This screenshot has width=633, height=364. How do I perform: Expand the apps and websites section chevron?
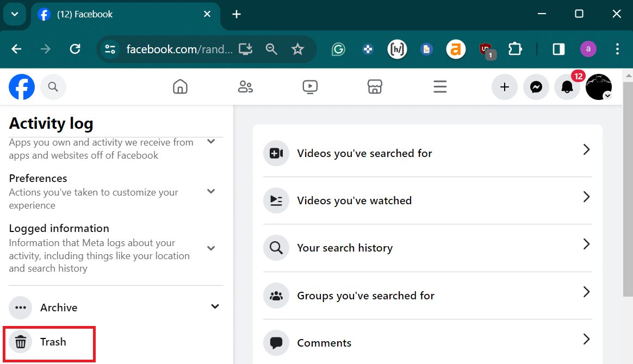211,141
